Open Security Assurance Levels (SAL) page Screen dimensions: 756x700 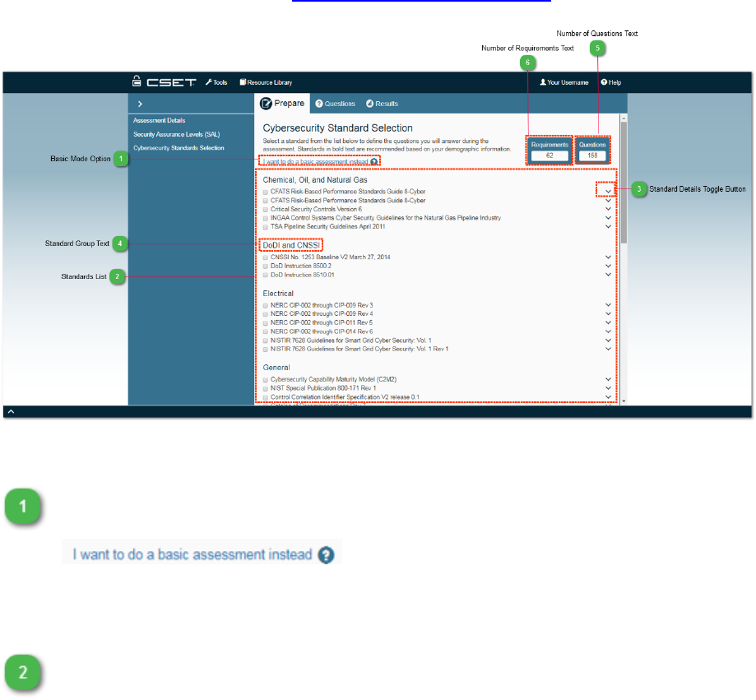(x=177, y=135)
